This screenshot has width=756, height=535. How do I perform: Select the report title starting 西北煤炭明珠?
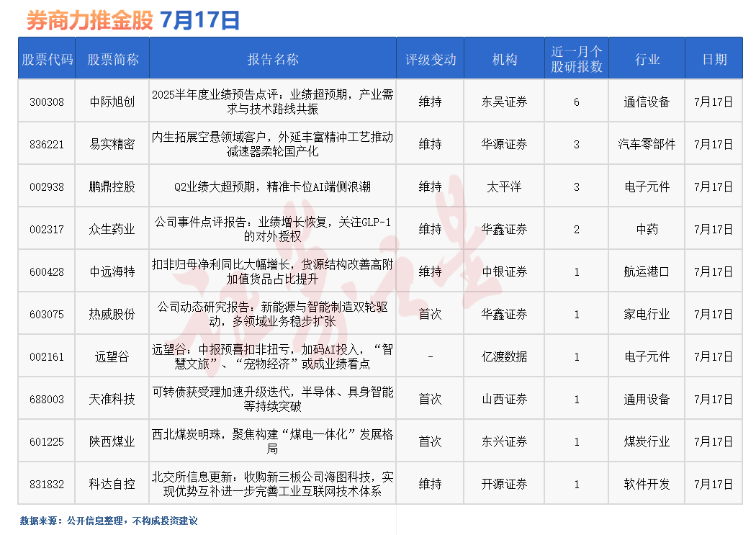[273, 441]
